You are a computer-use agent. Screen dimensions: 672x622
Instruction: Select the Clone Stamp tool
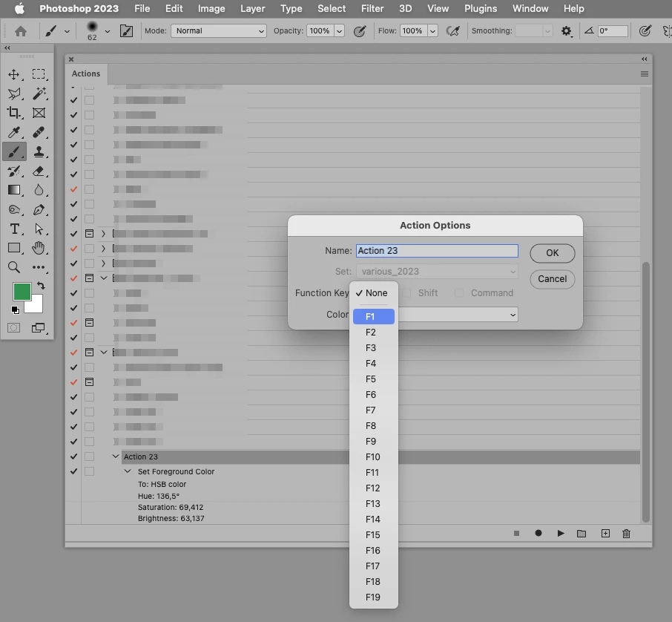[39, 151]
